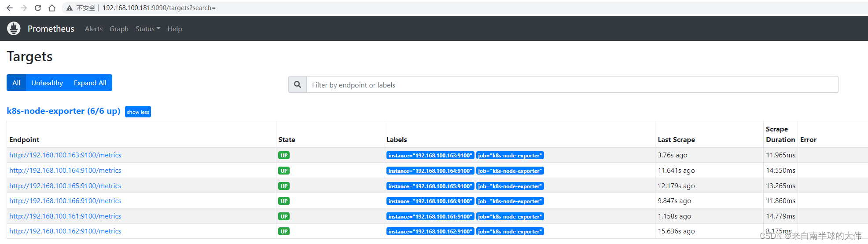This screenshot has width=868, height=244.
Task: Click the browser back arrow
Action: pos(10,8)
